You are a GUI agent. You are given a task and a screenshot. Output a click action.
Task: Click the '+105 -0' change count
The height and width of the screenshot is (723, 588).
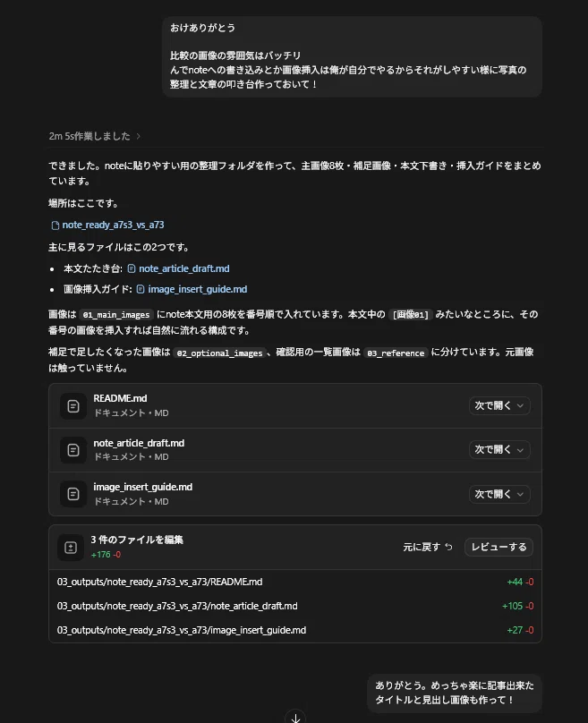[x=517, y=606]
